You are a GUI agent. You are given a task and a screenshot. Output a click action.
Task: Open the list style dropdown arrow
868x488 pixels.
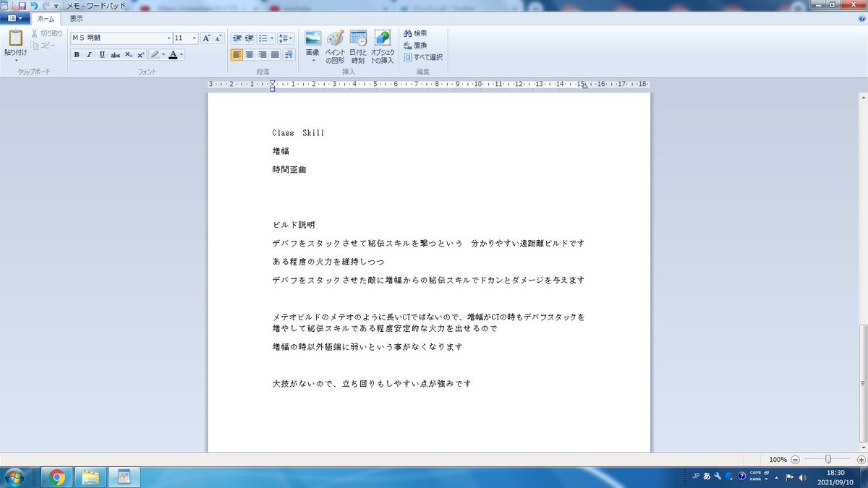coord(272,38)
